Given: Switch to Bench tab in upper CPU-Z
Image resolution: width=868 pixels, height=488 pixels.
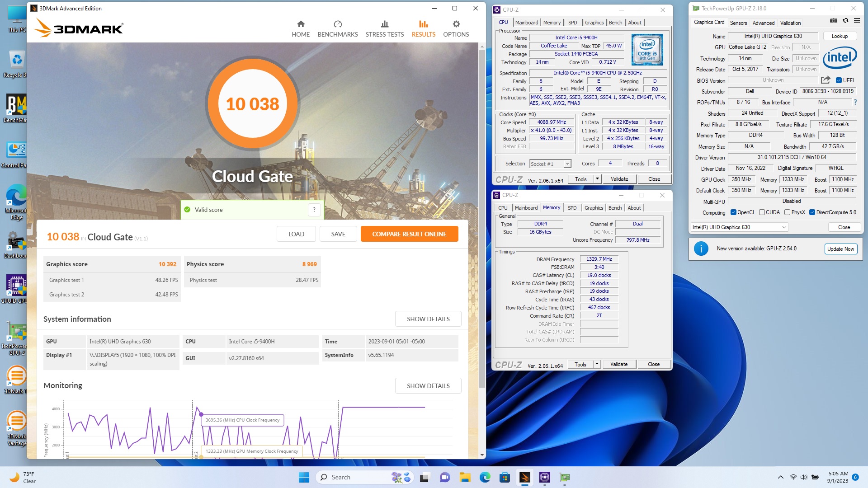Looking at the screenshot, I should [x=615, y=23].
